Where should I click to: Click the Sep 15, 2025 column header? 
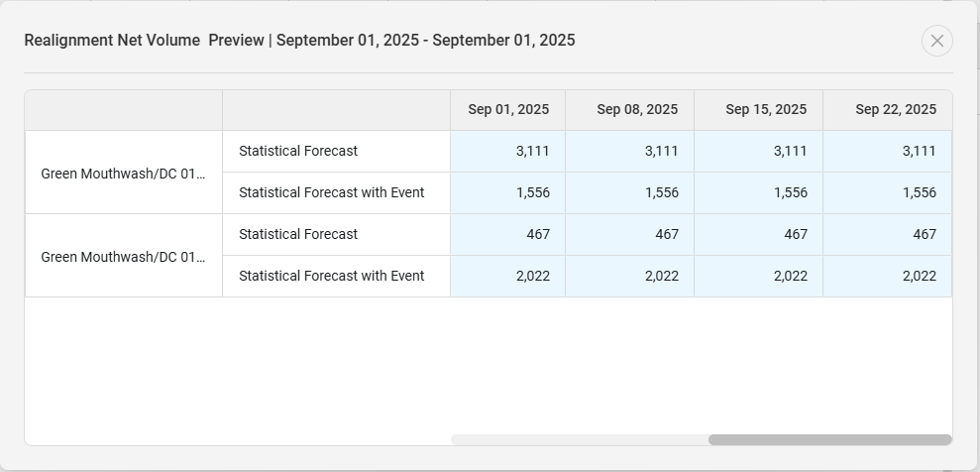(766, 110)
